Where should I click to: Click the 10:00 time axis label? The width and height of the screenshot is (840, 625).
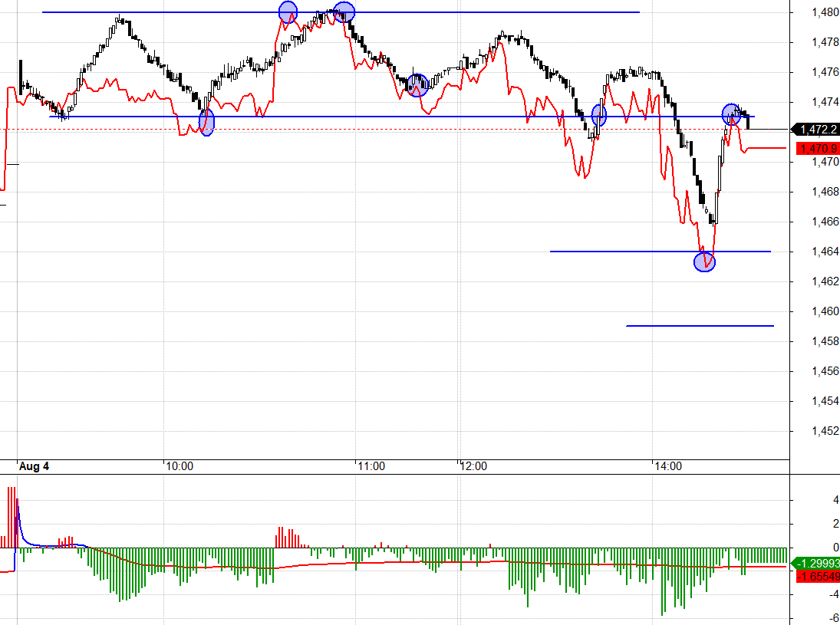point(178,466)
